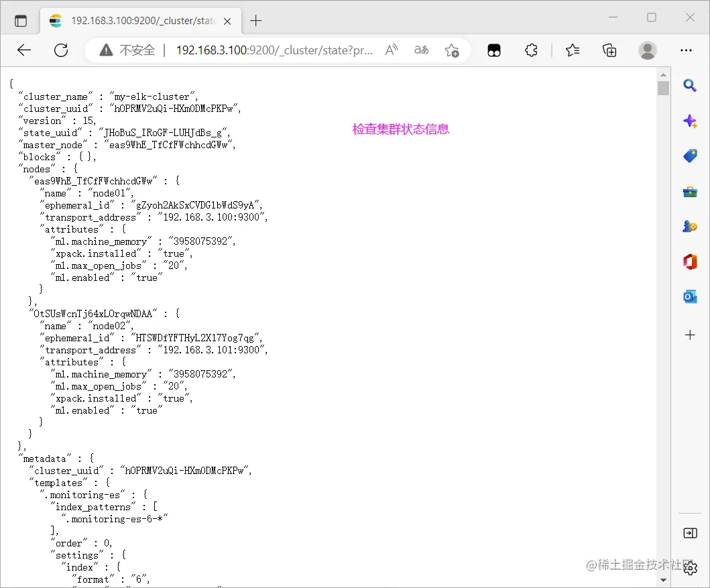Screen dimensions: 710x588
Task: Add this page to favorites
Action: [x=451, y=50]
